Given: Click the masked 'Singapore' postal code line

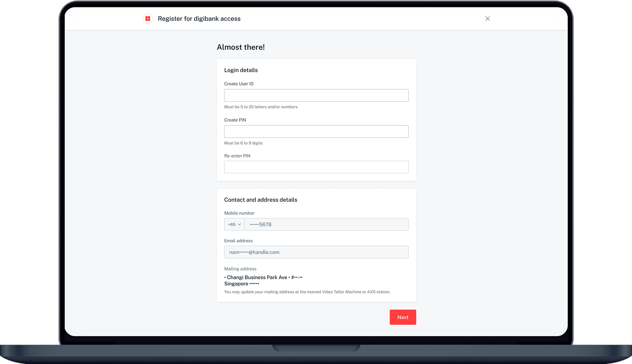Looking at the screenshot, I should coord(241,284).
